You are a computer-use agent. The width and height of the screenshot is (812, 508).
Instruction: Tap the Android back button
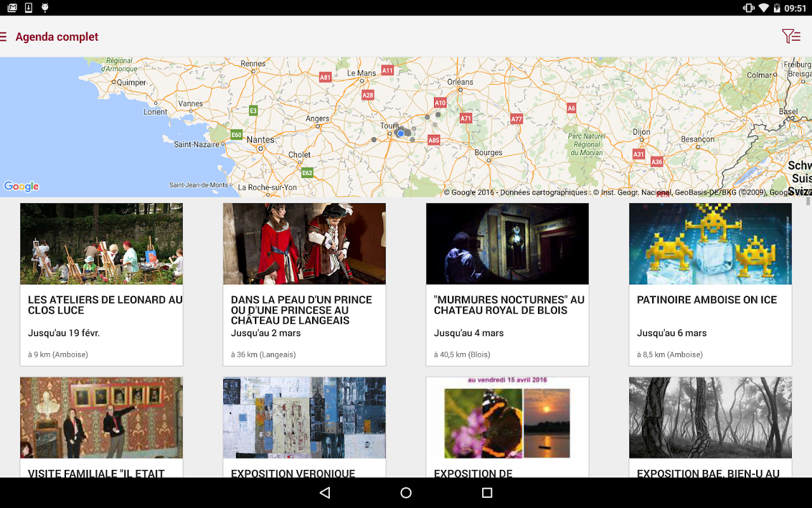[x=325, y=493]
